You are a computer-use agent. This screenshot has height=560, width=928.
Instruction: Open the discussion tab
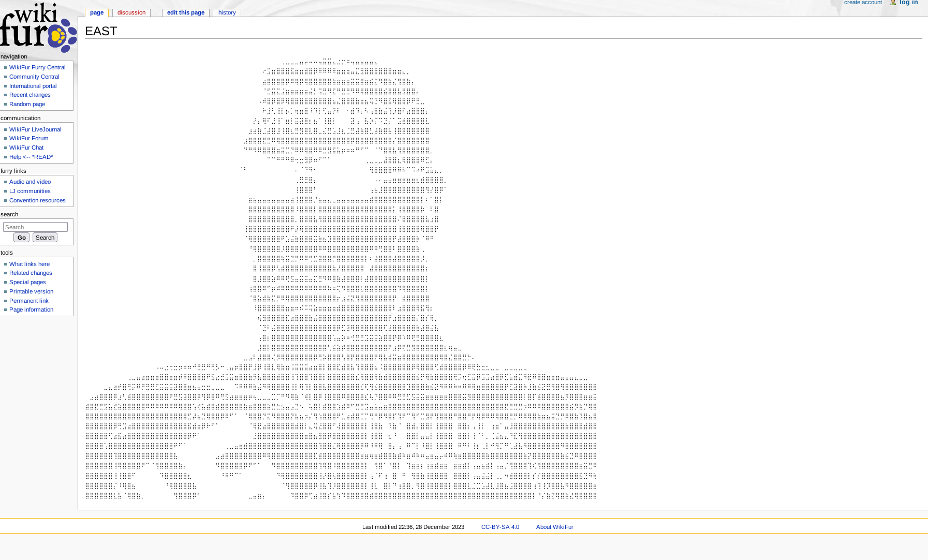coord(131,12)
